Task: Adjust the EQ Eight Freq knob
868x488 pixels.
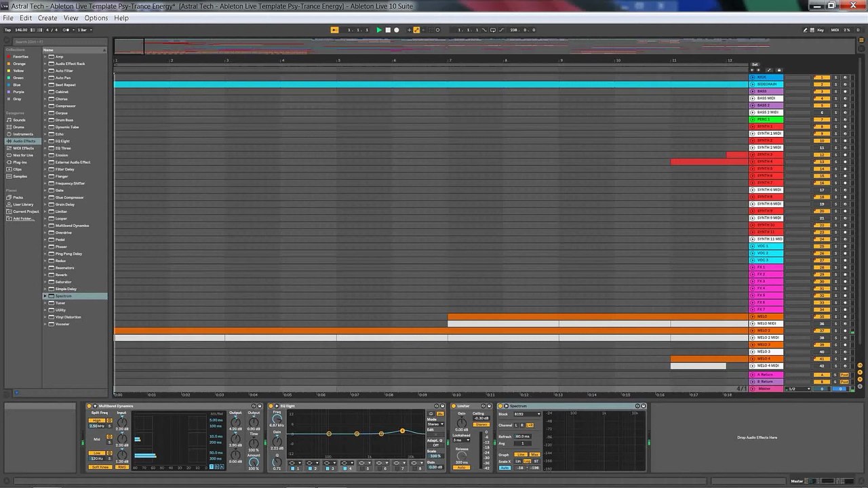Action: 277,418
